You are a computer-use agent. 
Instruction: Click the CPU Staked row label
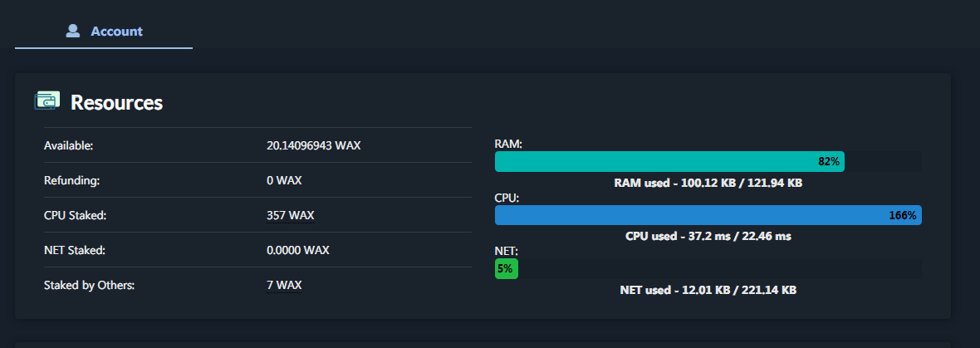point(75,216)
